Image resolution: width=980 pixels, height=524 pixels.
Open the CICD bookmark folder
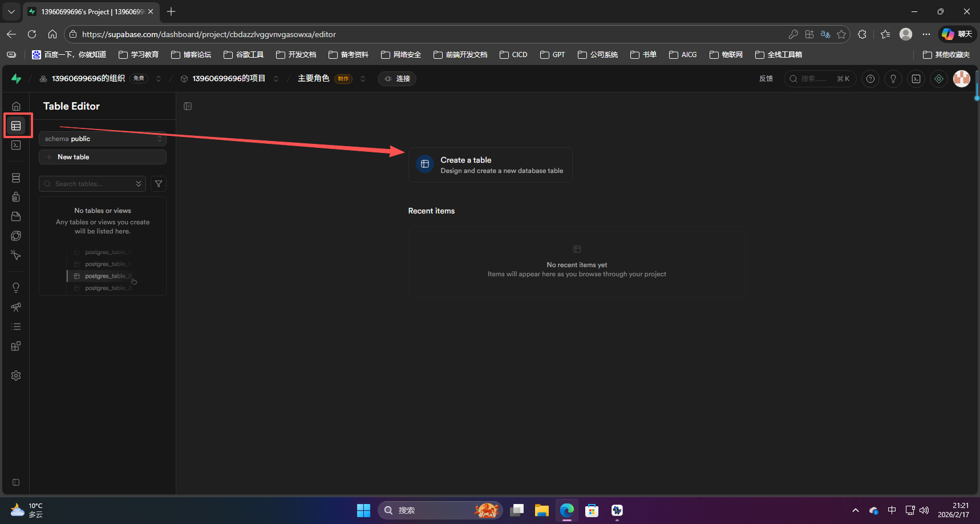pos(513,55)
